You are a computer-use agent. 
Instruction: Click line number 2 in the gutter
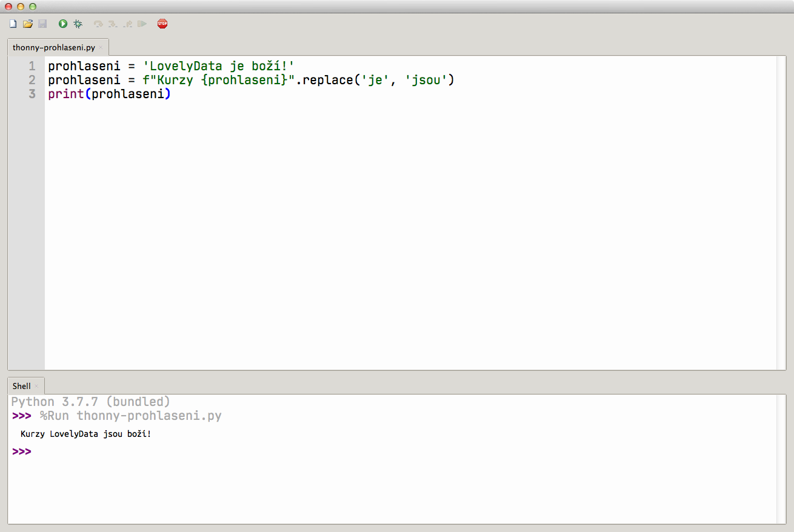tap(32, 80)
